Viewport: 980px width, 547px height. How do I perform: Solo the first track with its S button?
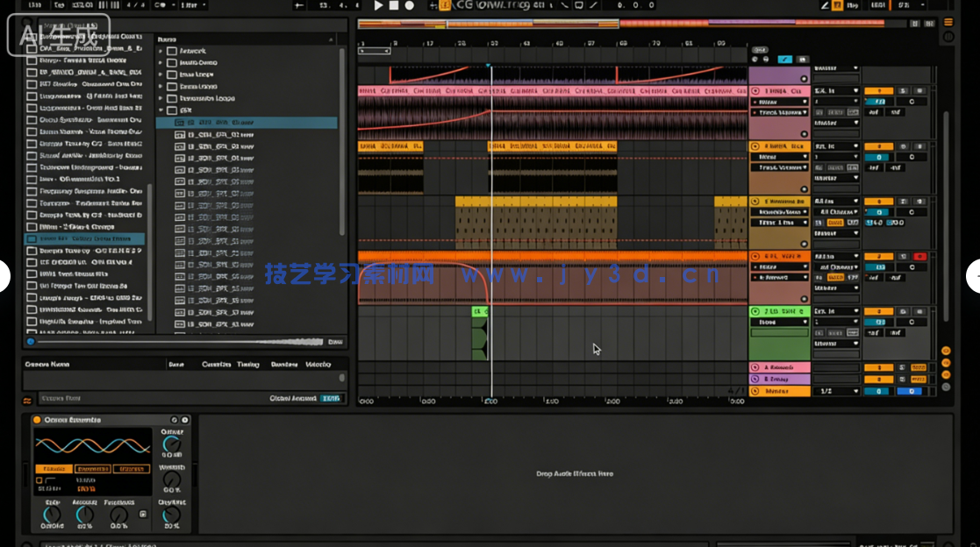pyautogui.click(x=903, y=90)
